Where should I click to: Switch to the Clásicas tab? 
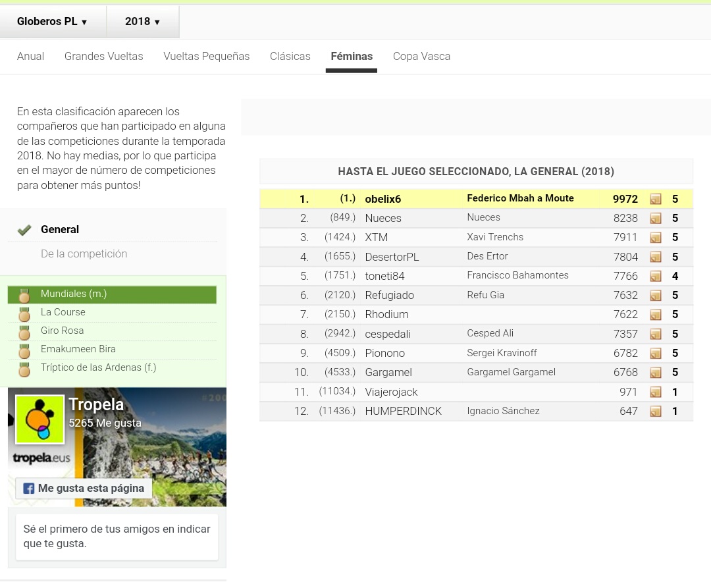pos(290,56)
